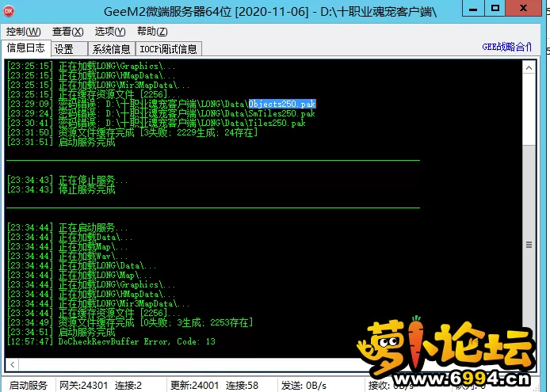Viewport: 550px width, 392px height.
Task: Click the log scroll-up arrow
Action: 529,67
